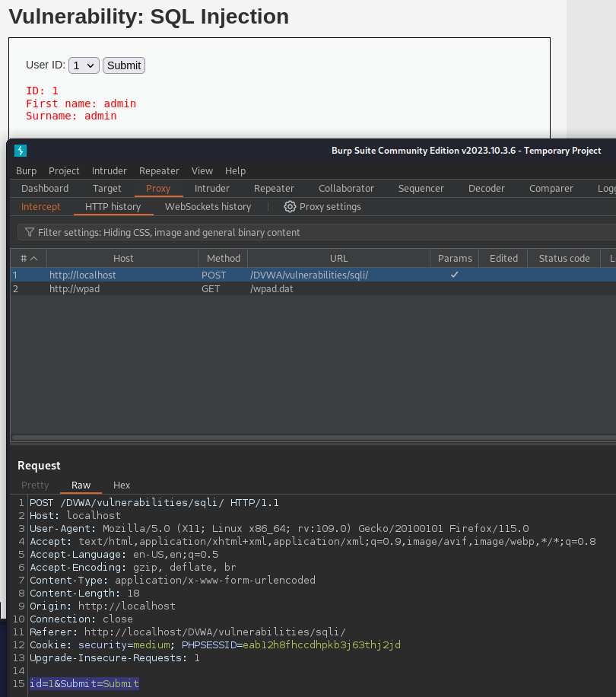Screen dimensions: 616x697
Task: Click the Burp Suite window title bar
Action: point(312,151)
